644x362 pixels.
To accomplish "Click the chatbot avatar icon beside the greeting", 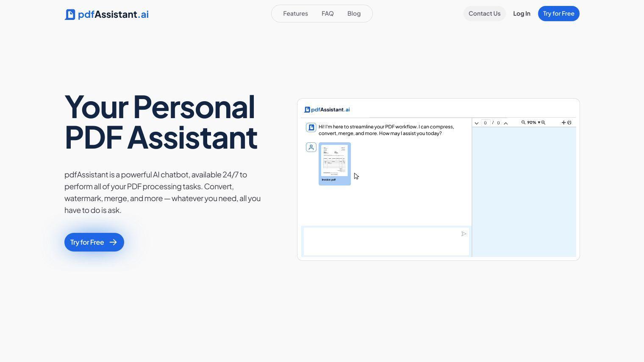I will 311,127.
